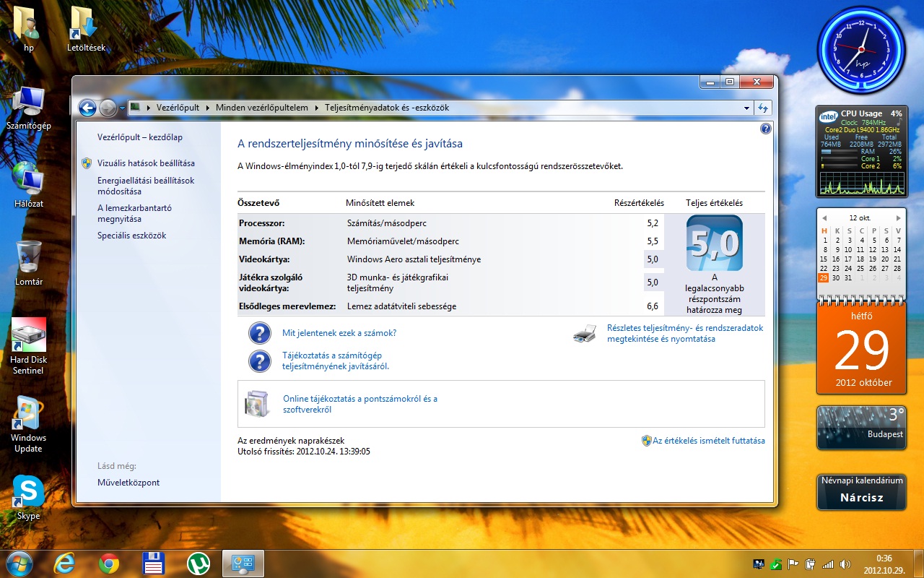Click Show desktop strip at taskbar end
Image resolution: width=924 pixels, height=578 pixels.
(918, 564)
